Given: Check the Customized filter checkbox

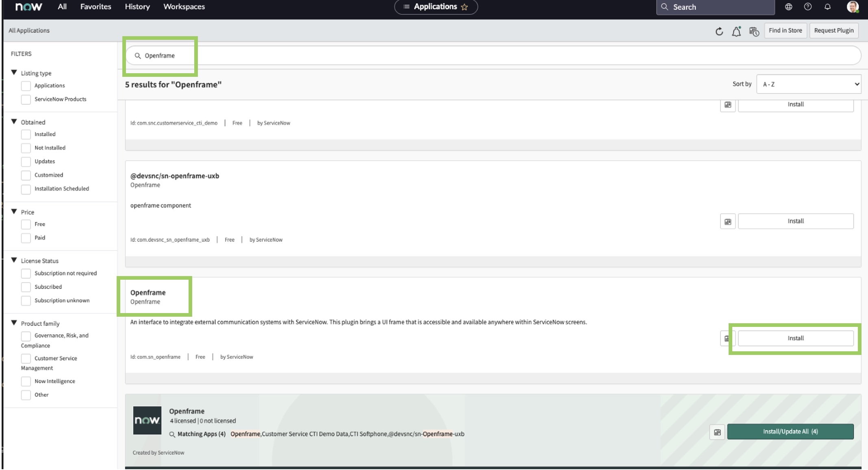Looking at the screenshot, I should tap(26, 175).
